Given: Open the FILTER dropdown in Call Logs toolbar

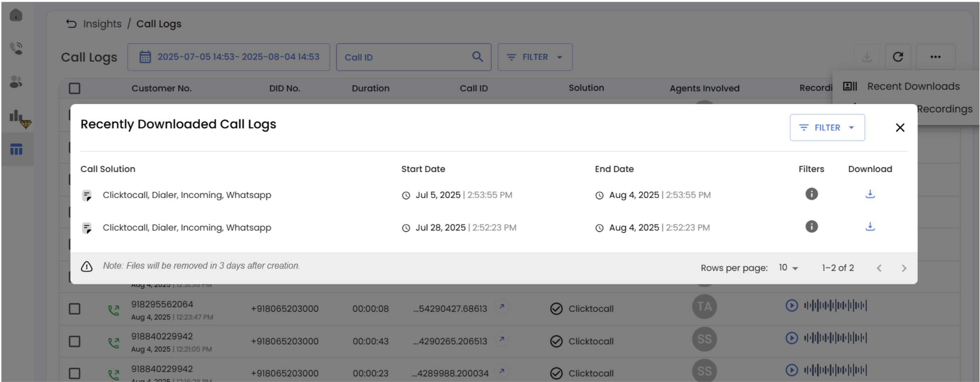Looking at the screenshot, I should 535,57.
